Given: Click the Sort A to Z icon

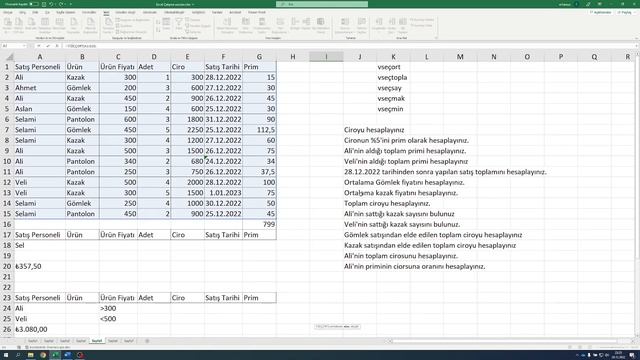Looking at the screenshot, I should [x=158, y=22].
